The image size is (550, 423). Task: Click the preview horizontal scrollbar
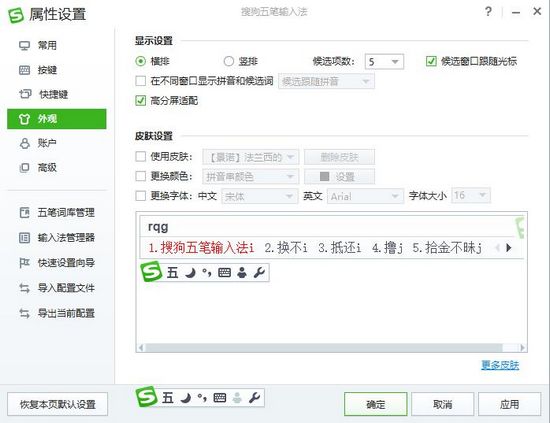324,348
